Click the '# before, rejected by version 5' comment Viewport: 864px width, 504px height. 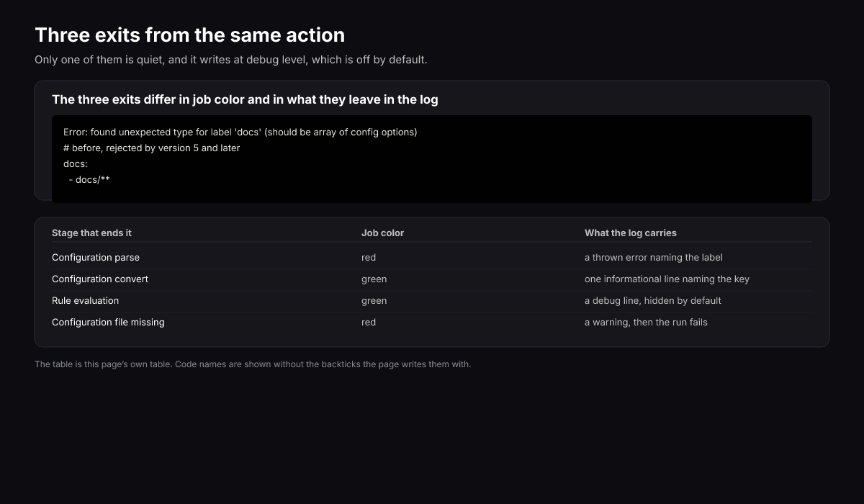[x=152, y=148]
